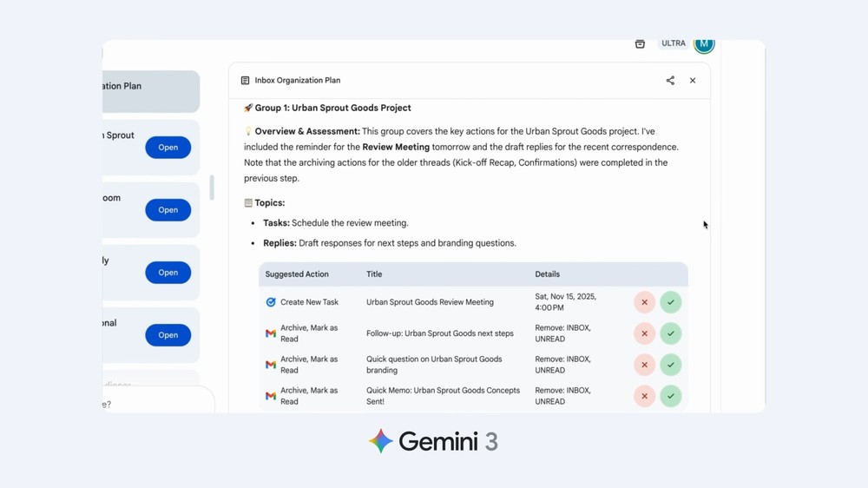Open the card ending in 'oom'
868x488 pixels.
(168, 210)
